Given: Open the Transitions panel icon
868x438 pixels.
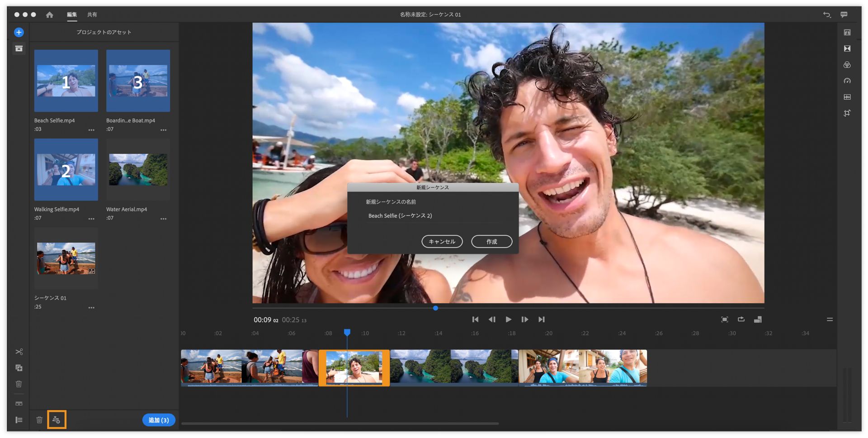Looking at the screenshot, I should pos(847,48).
